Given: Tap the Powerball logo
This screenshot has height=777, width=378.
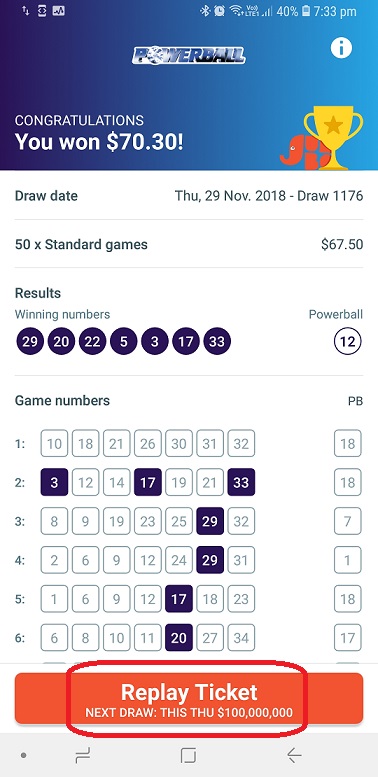Looking at the screenshot, I should coord(189,56).
